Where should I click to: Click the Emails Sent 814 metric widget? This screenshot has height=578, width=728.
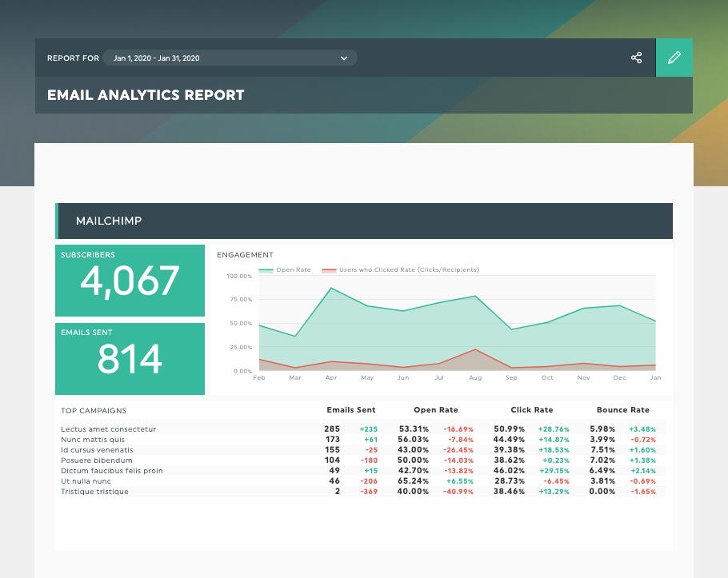(130, 358)
